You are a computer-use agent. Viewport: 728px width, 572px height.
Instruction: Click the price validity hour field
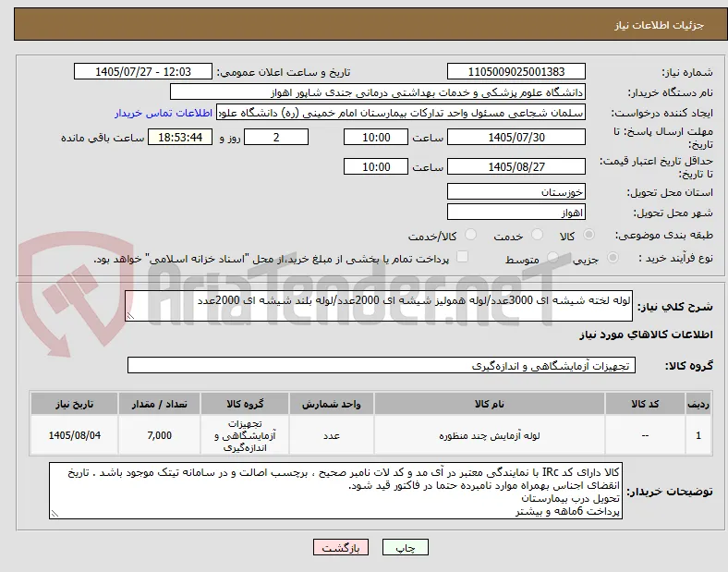pos(376,166)
